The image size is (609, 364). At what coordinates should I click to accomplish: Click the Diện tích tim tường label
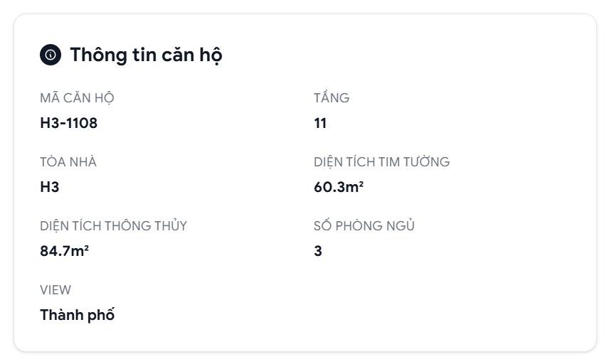[x=381, y=162]
